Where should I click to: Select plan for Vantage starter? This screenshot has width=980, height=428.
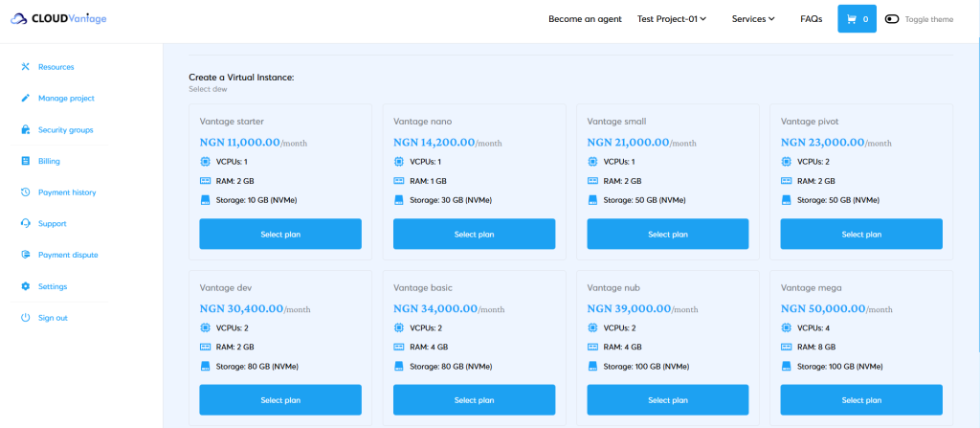tap(280, 234)
